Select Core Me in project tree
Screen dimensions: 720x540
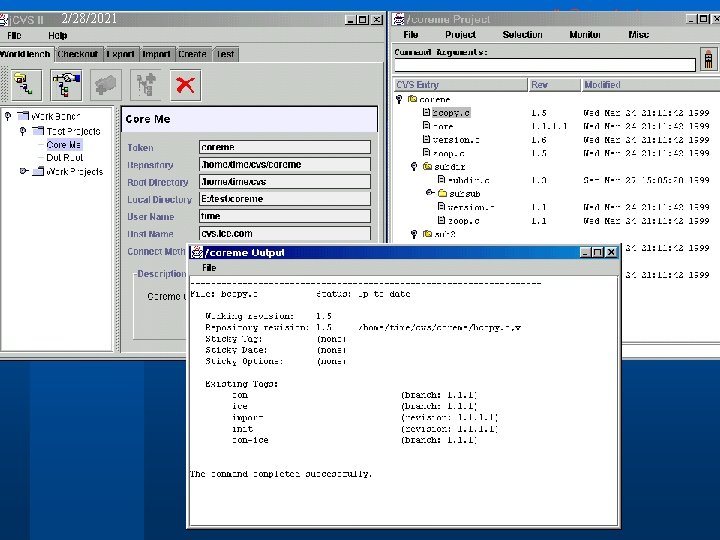64,145
